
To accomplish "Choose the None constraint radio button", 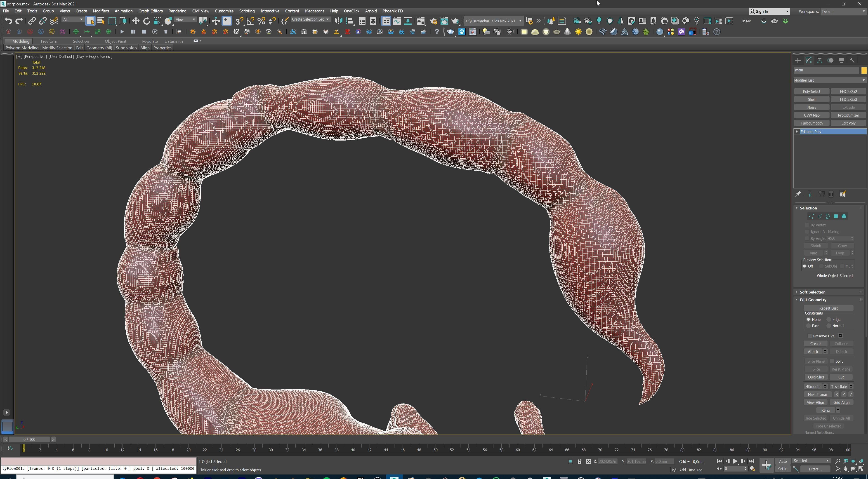I will [x=808, y=319].
